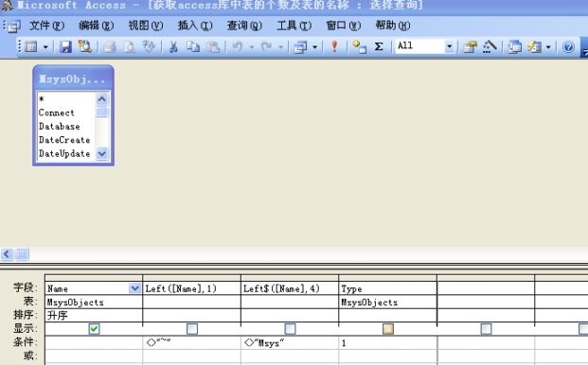Check Show box for Left([Name],1) column

point(192,329)
